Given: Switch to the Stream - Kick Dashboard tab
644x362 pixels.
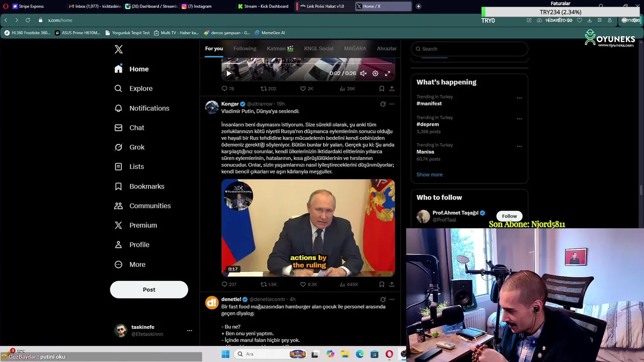Looking at the screenshot, I should [x=263, y=6].
